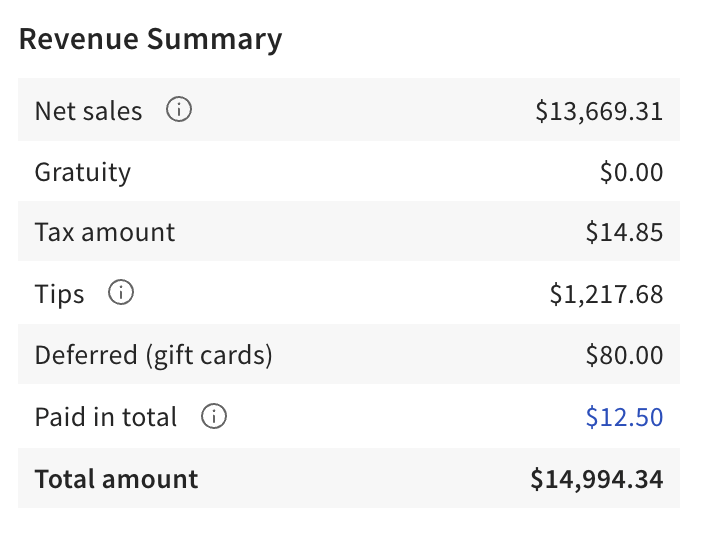720x542 pixels.
Task: Click the Revenue Summary heading
Action: (x=150, y=40)
